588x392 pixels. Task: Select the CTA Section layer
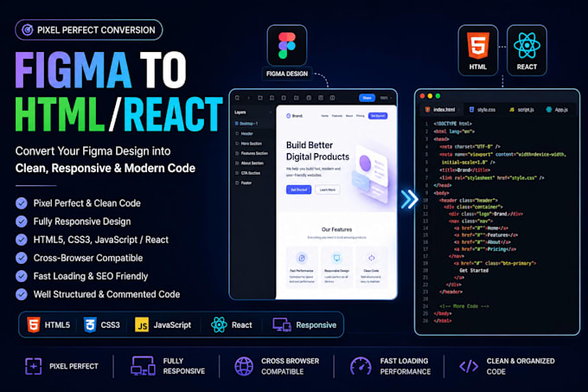(x=248, y=173)
